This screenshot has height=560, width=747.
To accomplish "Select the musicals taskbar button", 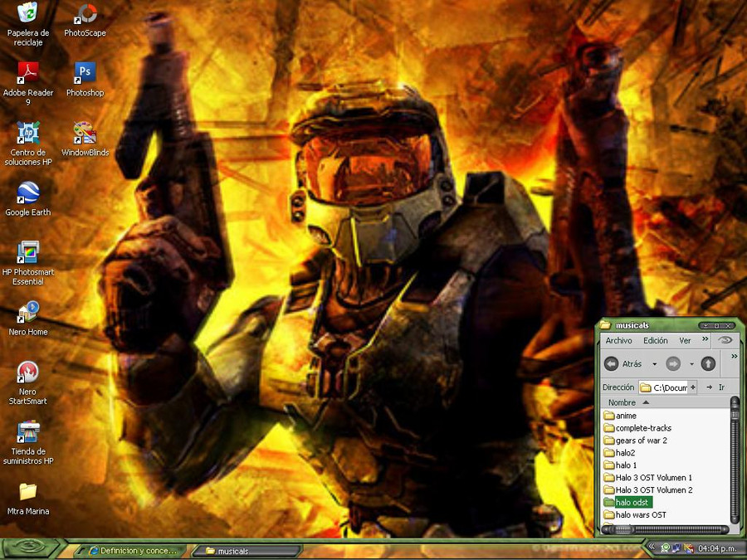I will [x=247, y=551].
